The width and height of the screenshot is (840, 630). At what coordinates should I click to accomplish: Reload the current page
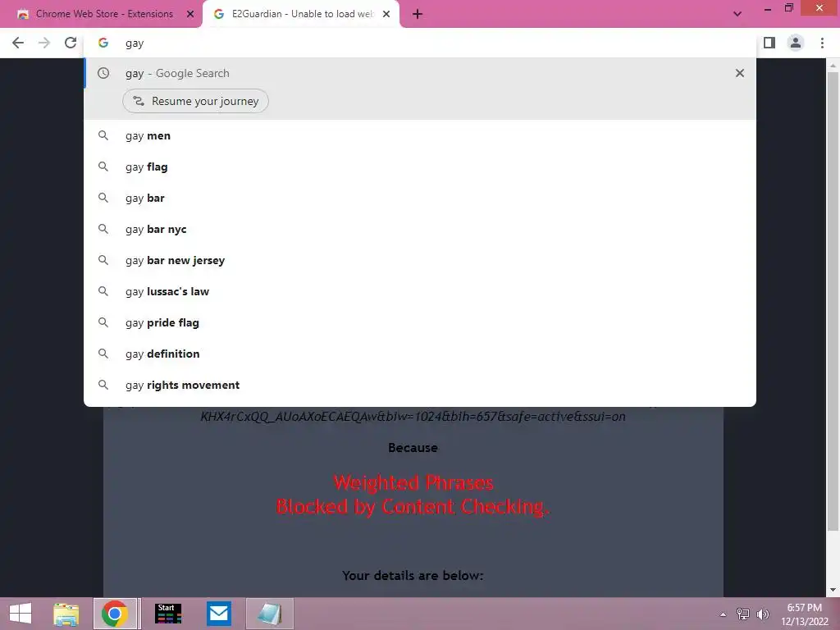[x=71, y=43]
